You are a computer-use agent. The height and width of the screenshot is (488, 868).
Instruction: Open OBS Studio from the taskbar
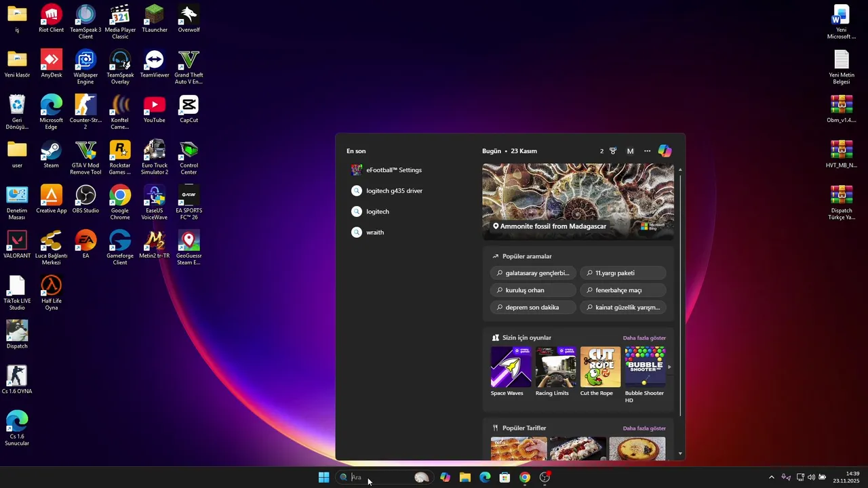click(x=545, y=477)
